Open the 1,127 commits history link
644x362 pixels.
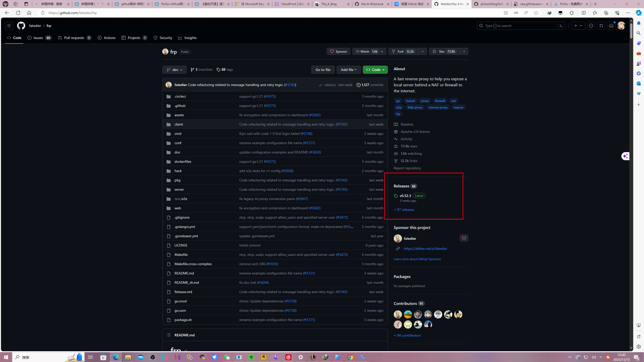pyautogui.click(x=370, y=85)
